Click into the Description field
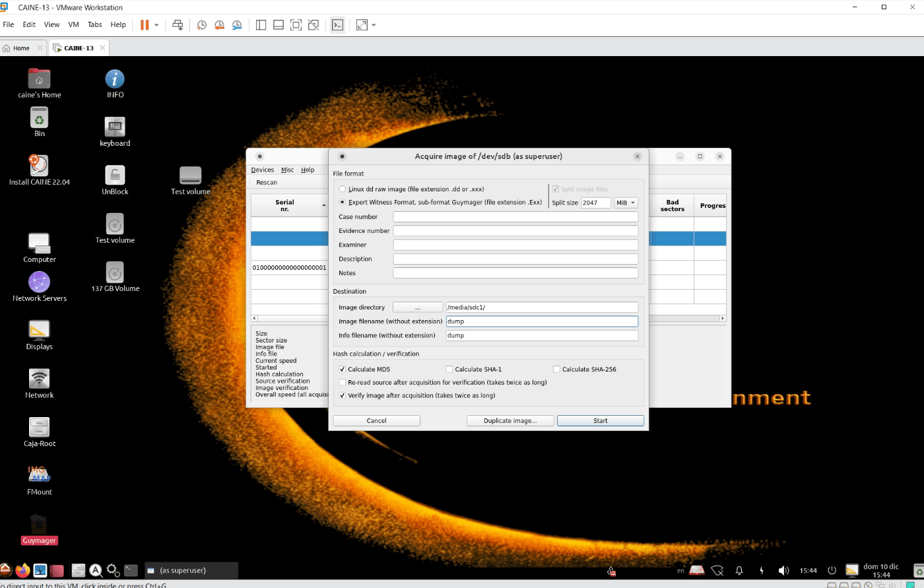 point(515,259)
